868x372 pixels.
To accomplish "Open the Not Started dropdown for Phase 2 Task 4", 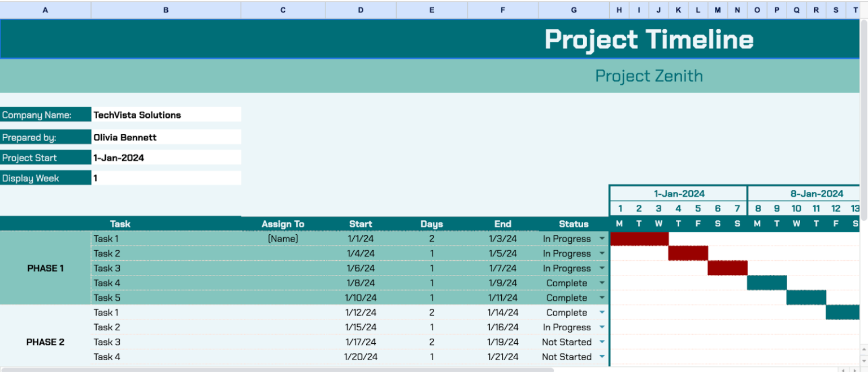I will click(x=602, y=357).
